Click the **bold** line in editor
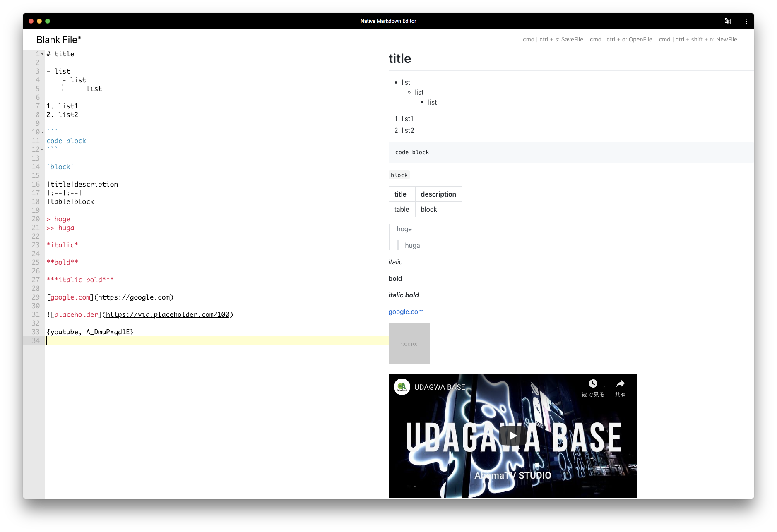Image resolution: width=777 pixels, height=532 pixels. pos(62,262)
